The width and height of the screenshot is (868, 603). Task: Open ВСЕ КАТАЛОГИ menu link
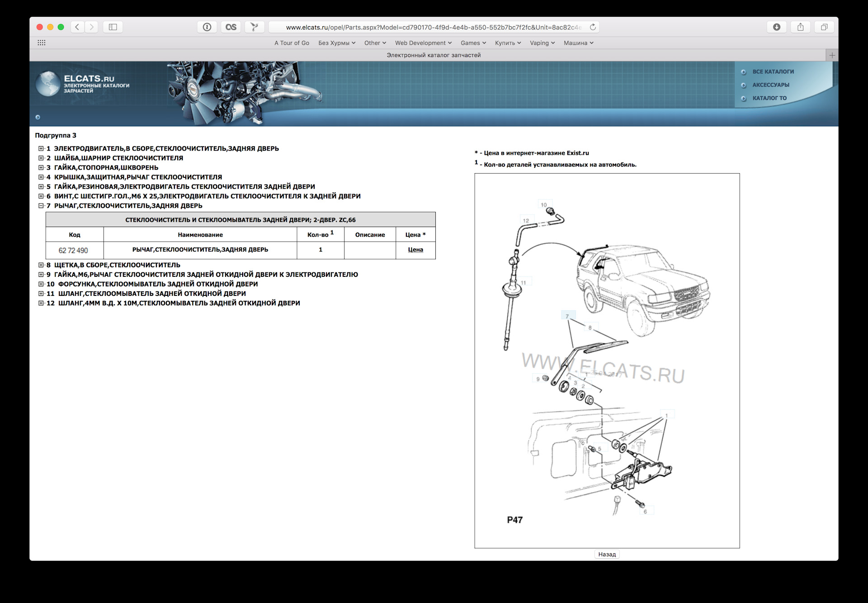(773, 72)
